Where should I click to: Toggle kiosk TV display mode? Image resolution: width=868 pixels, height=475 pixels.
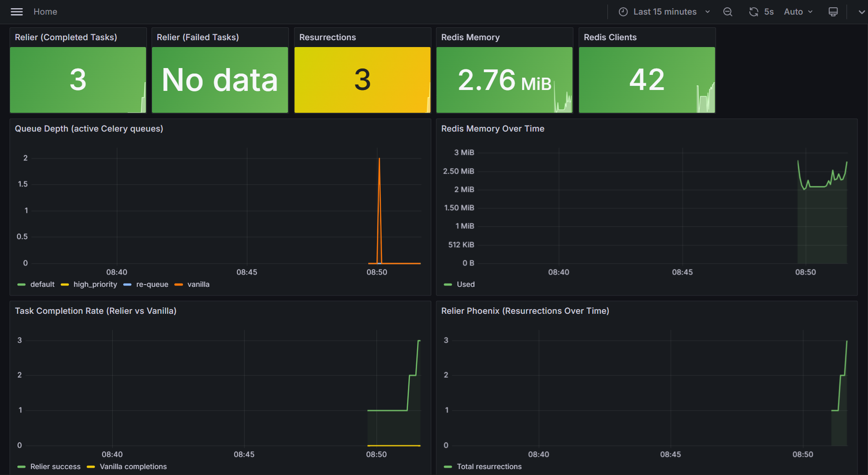[833, 12]
